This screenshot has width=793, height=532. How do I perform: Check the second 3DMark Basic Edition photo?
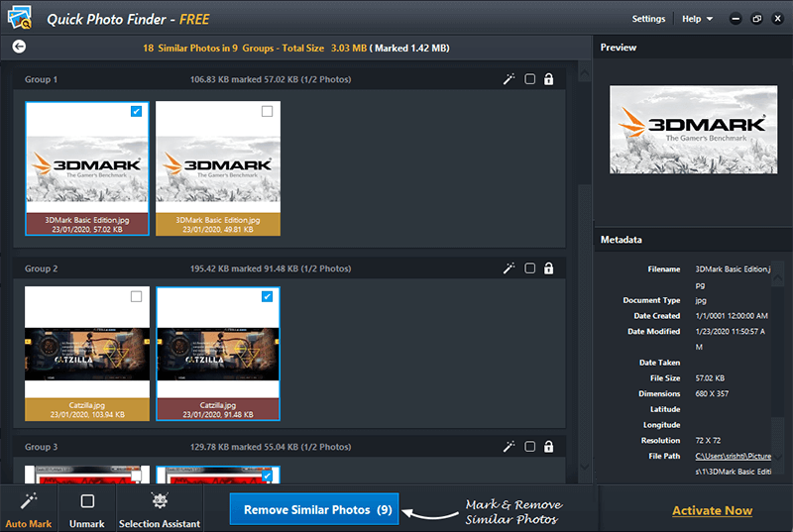pos(267,112)
